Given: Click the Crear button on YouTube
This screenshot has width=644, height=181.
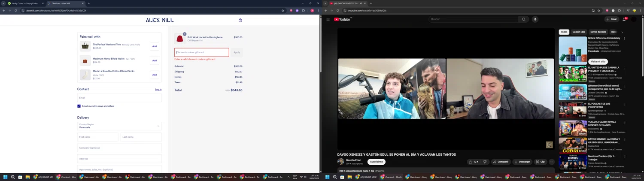Looking at the screenshot, I should click(611, 19).
